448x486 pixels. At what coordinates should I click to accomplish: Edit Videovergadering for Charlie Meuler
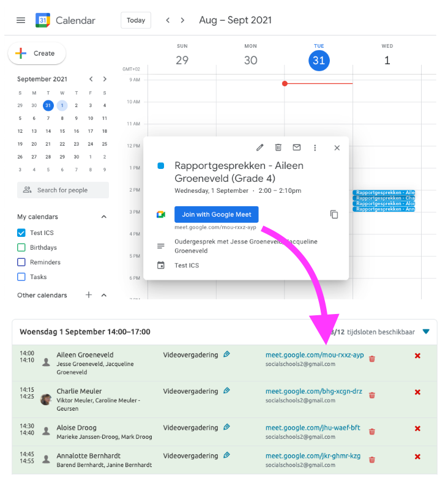[x=226, y=391]
